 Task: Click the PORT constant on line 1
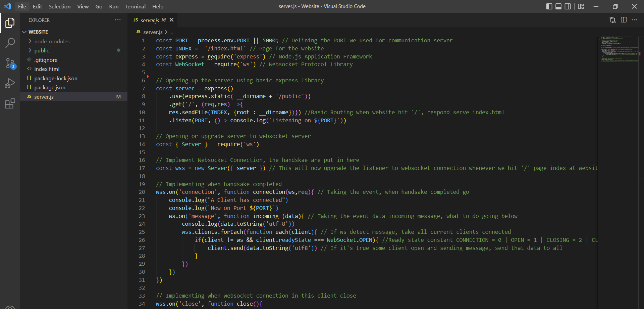pos(182,40)
